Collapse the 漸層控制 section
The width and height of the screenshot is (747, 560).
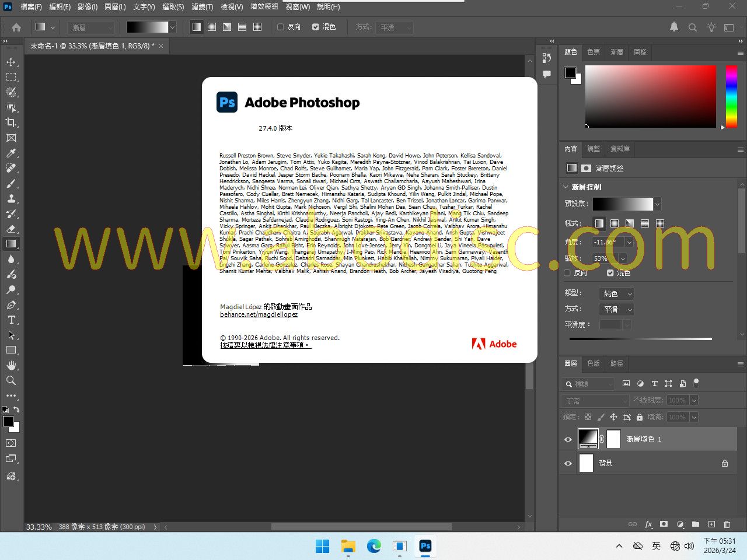tap(566, 187)
